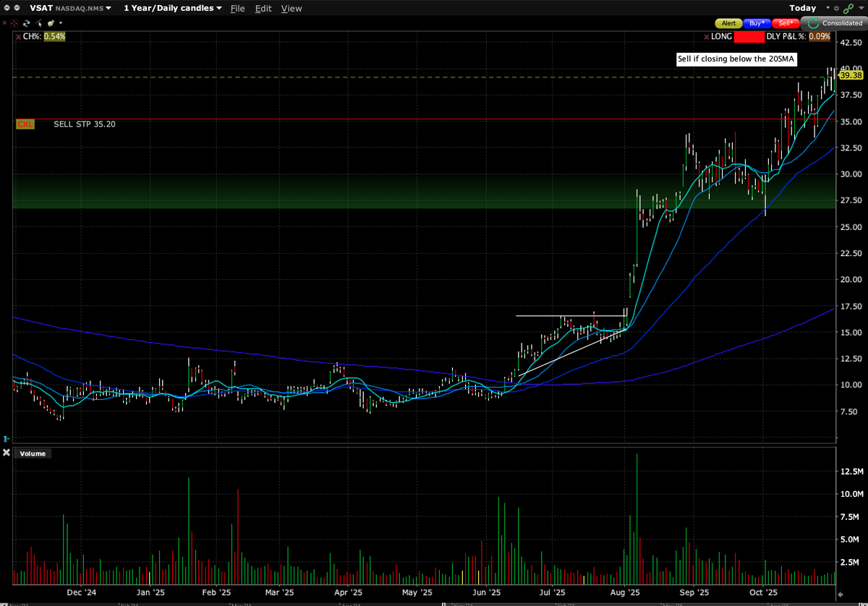This screenshot has width=868, height=606.
Task: Click the Consolidated green refresh arrow icon
Action: [x=813, y=23]
